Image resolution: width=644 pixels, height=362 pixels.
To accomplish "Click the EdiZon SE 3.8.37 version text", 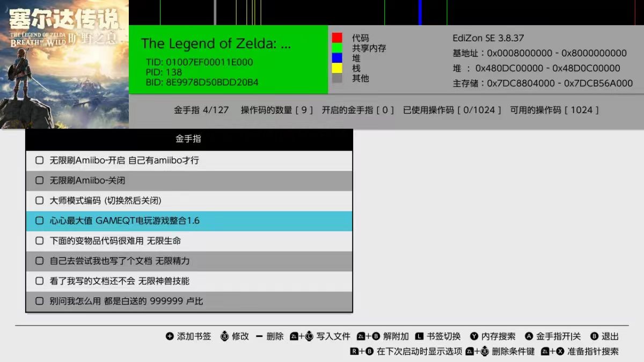I will pyautogui.click(x=488, y=38).
